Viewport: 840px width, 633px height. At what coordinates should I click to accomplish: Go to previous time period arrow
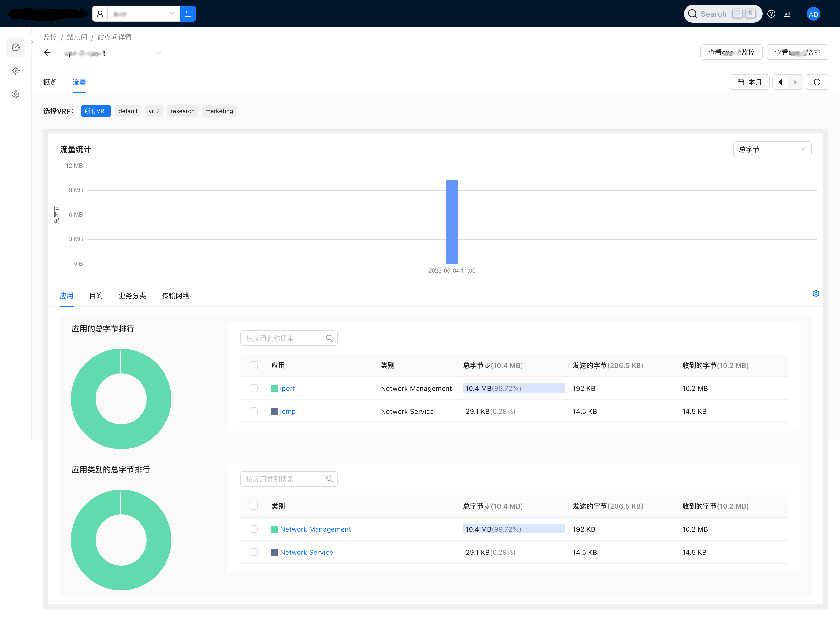[x=780, y=82]
